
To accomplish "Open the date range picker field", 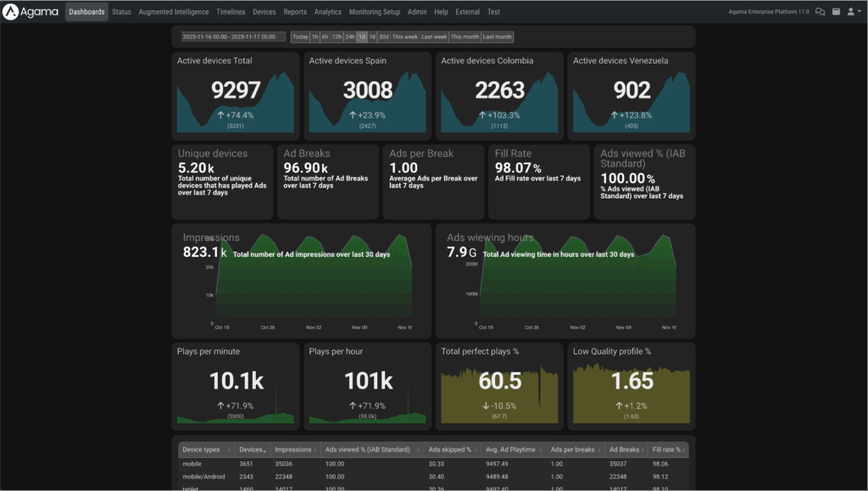I will pyautogui.click(x=234, y=37).
